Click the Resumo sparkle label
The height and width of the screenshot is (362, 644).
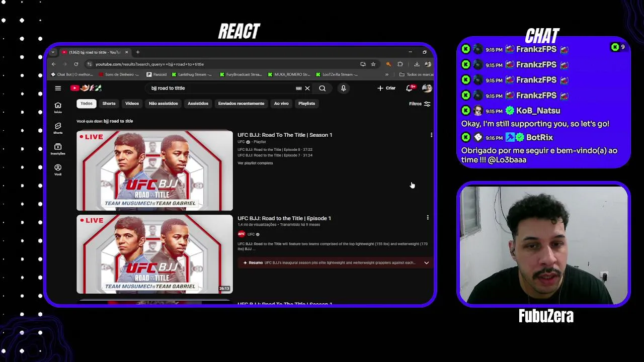(x=253, y=263)
